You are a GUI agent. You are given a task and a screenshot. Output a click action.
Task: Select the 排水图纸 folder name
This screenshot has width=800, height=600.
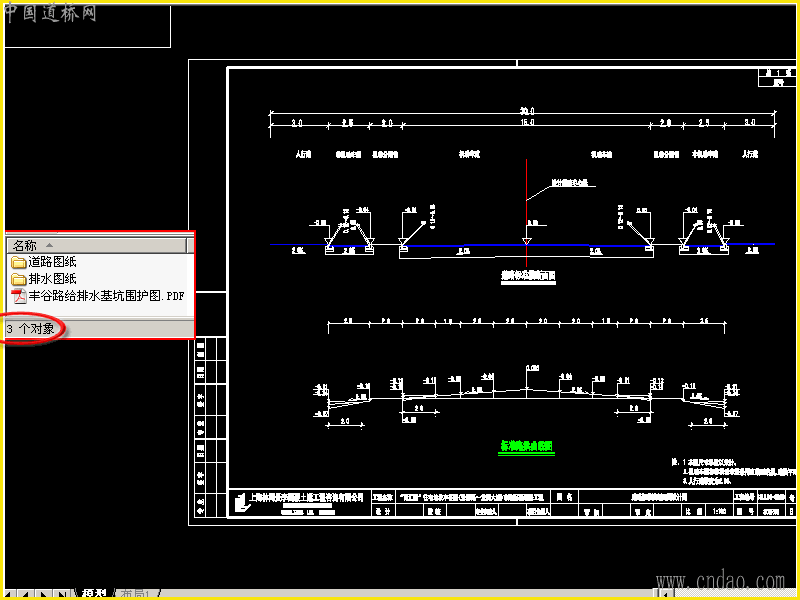click(x=52, y=279)
